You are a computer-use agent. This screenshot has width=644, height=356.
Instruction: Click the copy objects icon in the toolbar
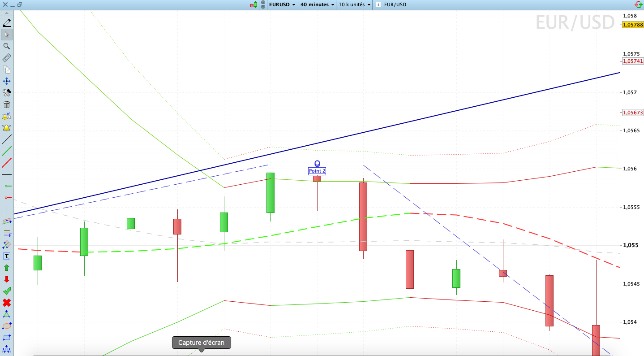(x=7, y=69)
